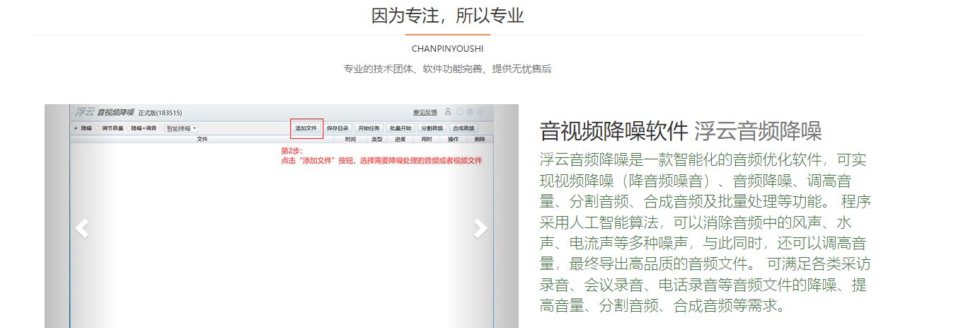Click the 进度 column header
The height and width of the screenshot is (328, 980).
(400, 139)
